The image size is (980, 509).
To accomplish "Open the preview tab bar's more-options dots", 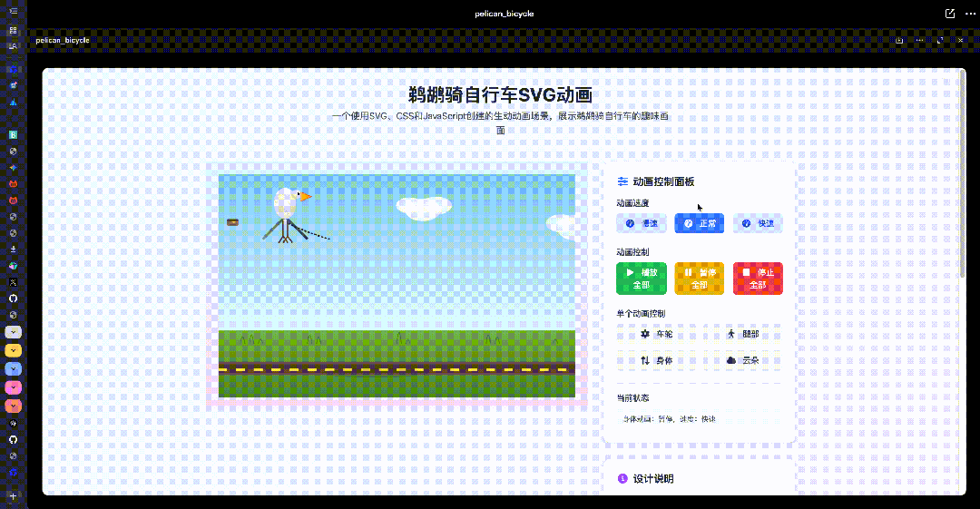I will pos(919,40).
